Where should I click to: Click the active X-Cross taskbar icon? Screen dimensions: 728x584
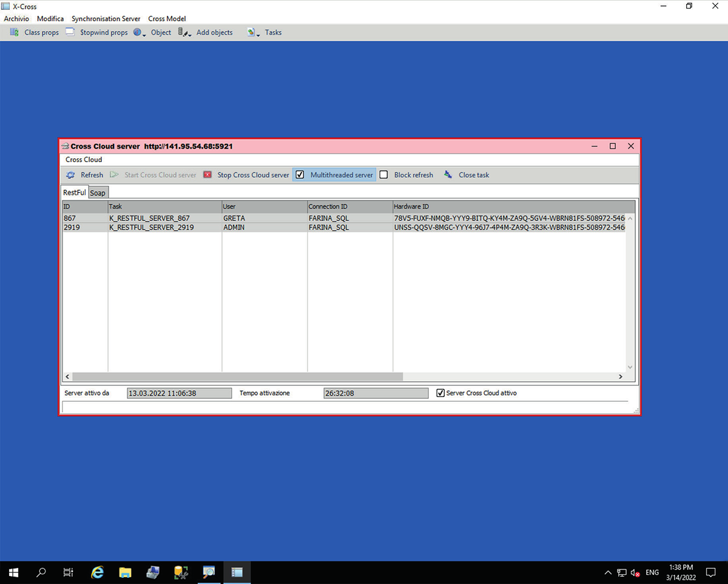pos(237,572)
